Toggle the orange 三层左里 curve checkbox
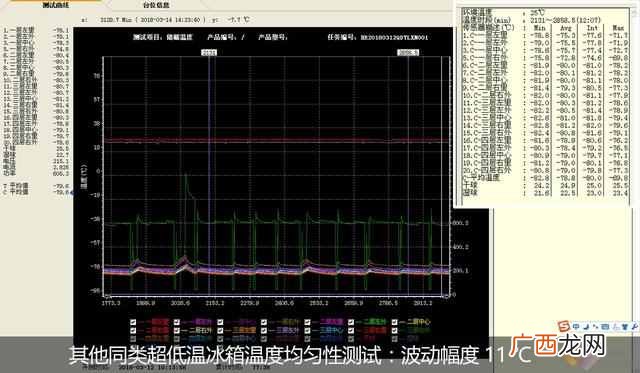Screen dimensions: 640x373 coord(220,330)
